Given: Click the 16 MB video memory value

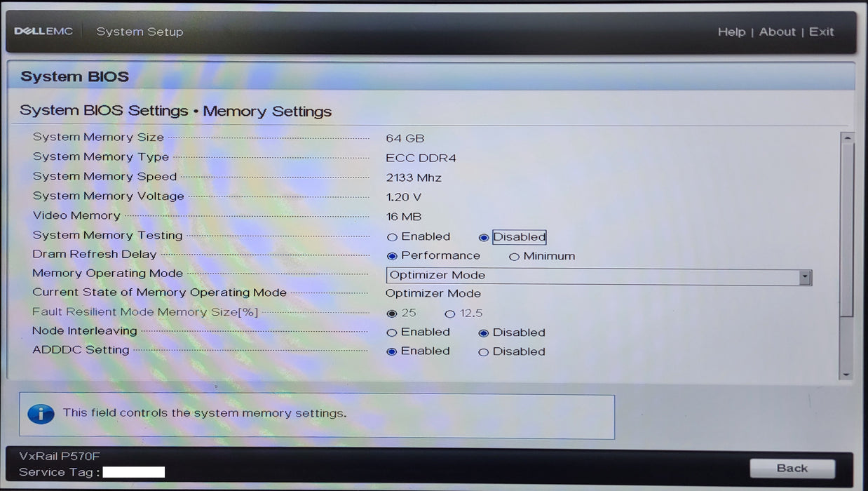Looking at the screenshot, I should (x=404, y=217).
